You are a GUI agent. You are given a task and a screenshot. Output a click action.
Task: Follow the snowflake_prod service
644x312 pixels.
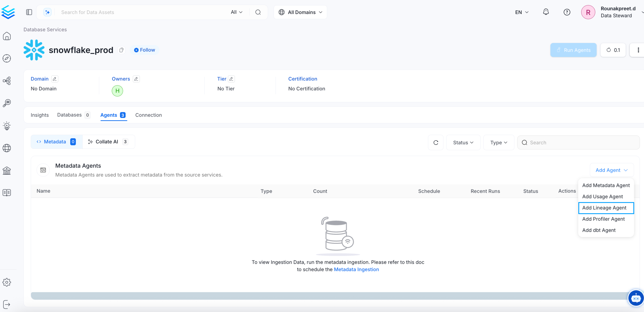click(144, 50)
